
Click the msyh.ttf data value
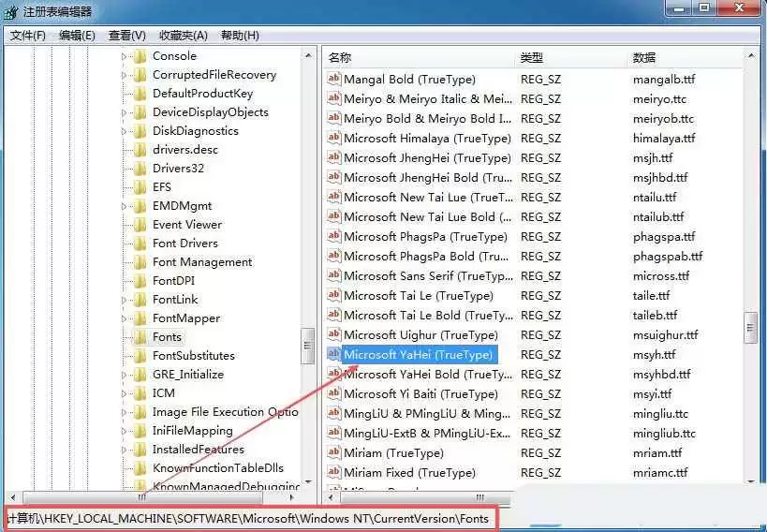(654, 354)
